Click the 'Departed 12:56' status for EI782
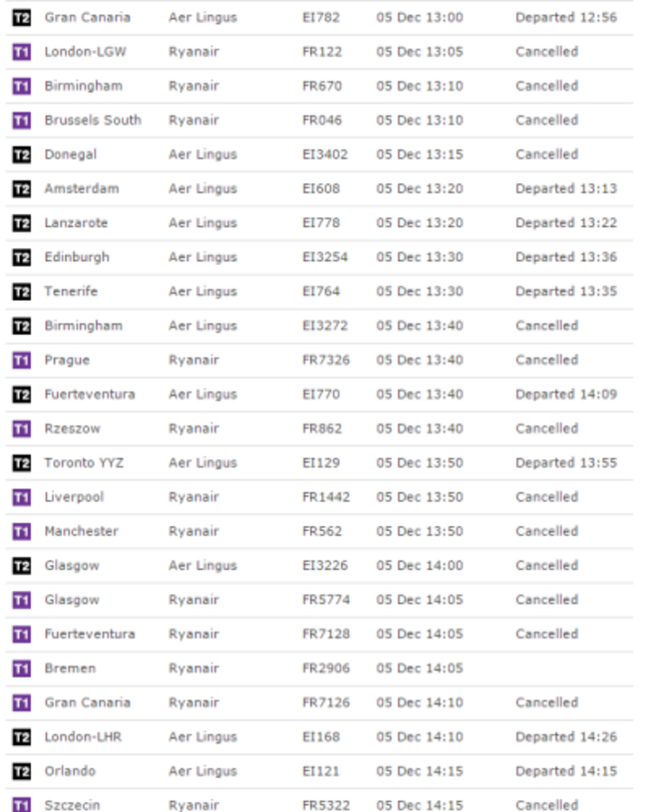The width and height of the screenshot is (648, 812). (565, 18)
